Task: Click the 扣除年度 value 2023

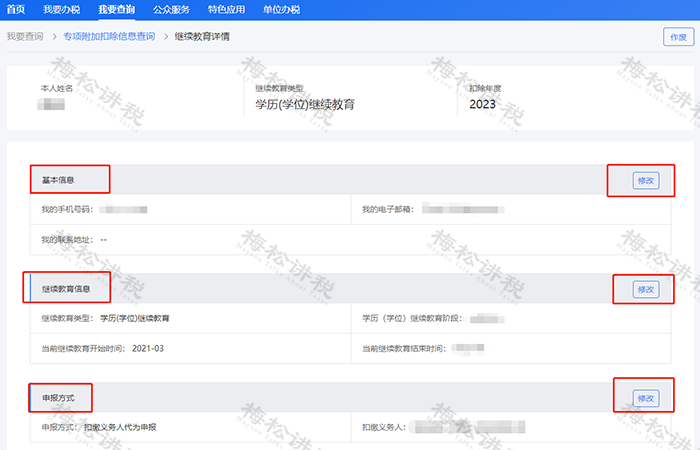Action: tap(483, 104)
